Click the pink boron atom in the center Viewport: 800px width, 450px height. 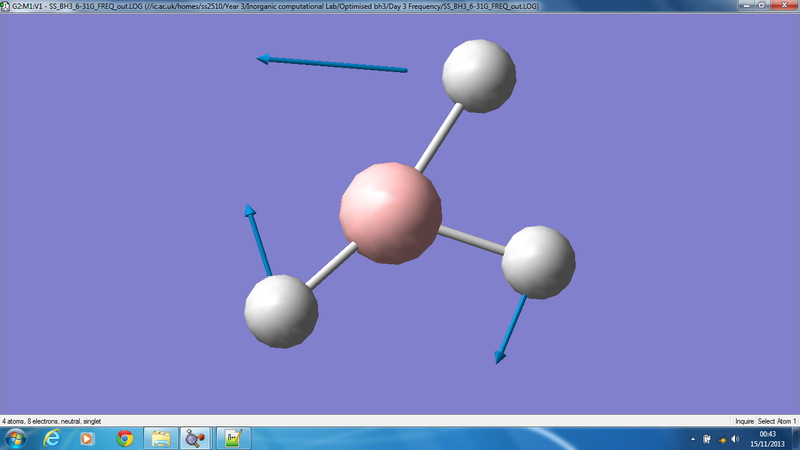tap(391, 213)
